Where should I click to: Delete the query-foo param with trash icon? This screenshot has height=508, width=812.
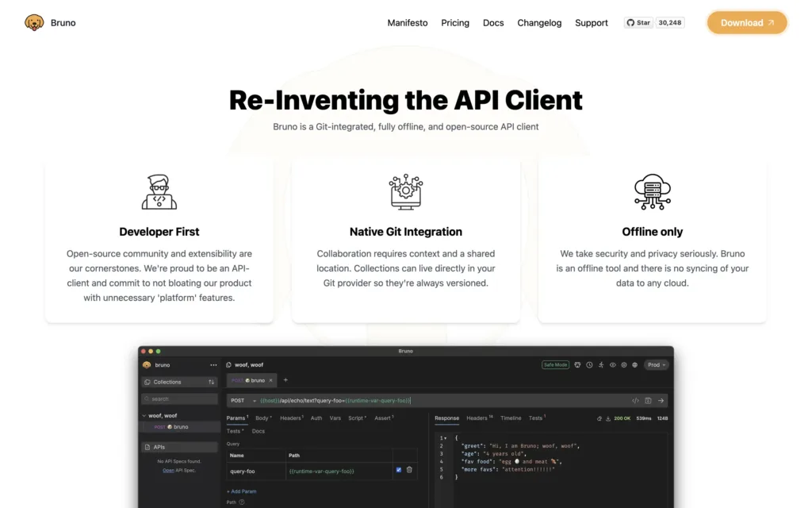(x=409, y=470)
